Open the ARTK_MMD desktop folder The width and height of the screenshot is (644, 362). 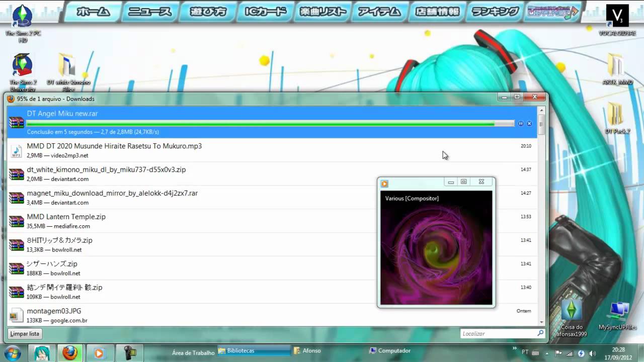617,69
